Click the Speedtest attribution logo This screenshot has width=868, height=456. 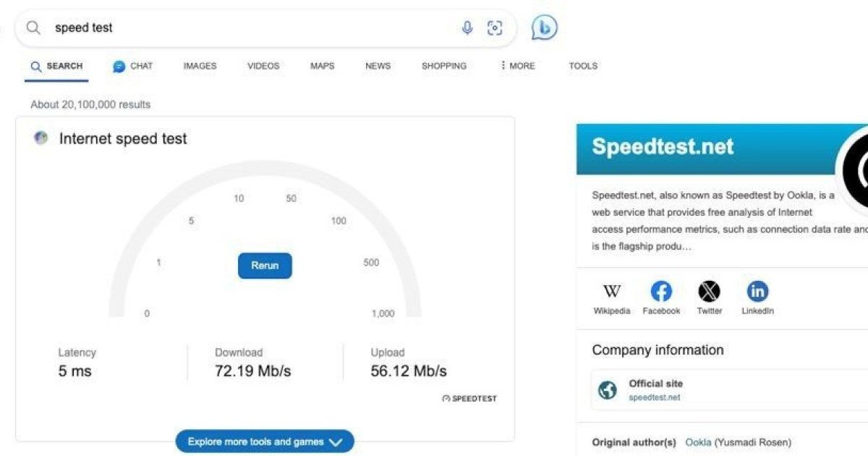pos(470,398)
